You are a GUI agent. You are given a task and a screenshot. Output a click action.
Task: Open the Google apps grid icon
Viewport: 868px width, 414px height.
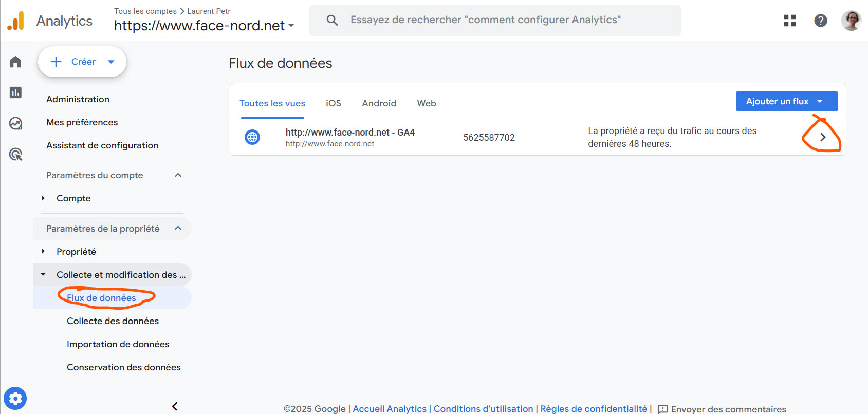[x=789, y=21]
